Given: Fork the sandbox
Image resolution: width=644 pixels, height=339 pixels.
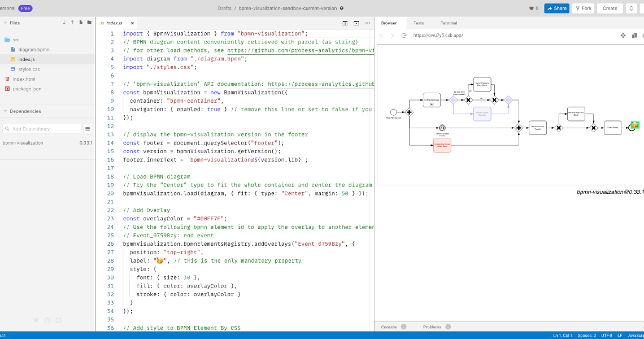Looking at the screenshot, I should coord(583,8).
